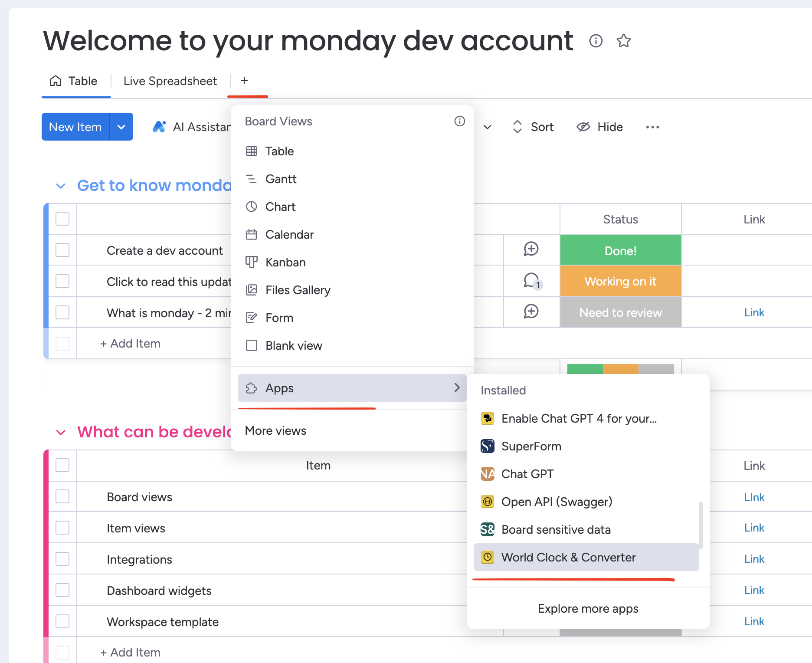Click the Chat GPT app icon
812x663 pixels.
488,474
